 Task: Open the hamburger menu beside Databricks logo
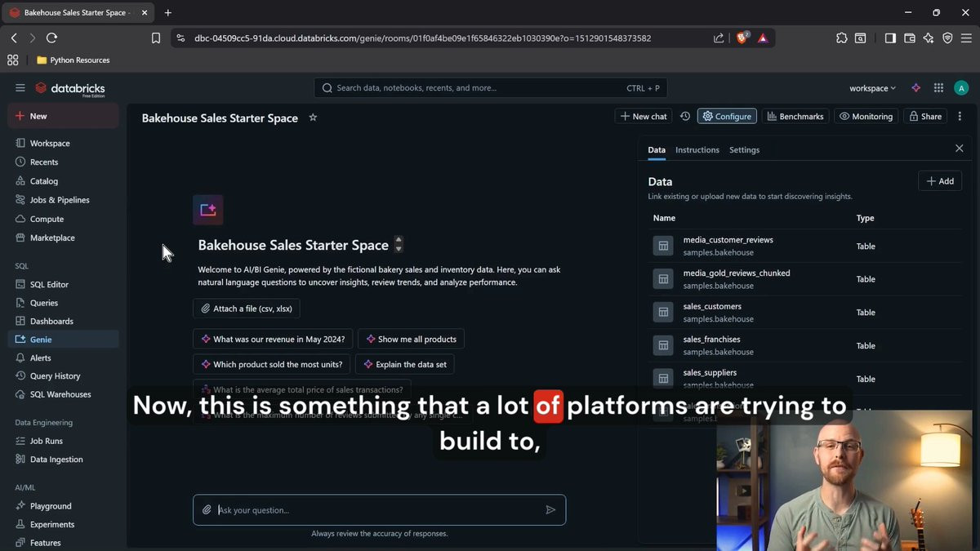(x=20, y=88)
